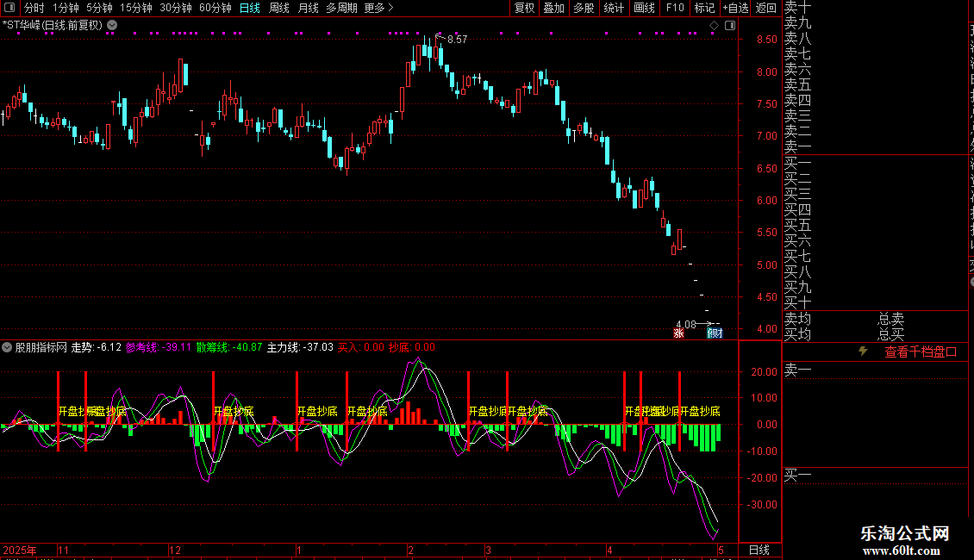
Task: Switch to the 5分钟 period tab
Action: click(99, 8)
